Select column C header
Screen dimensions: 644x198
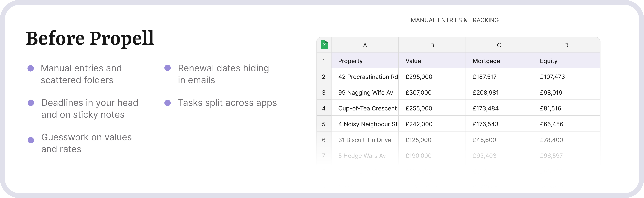click(499, 45)
